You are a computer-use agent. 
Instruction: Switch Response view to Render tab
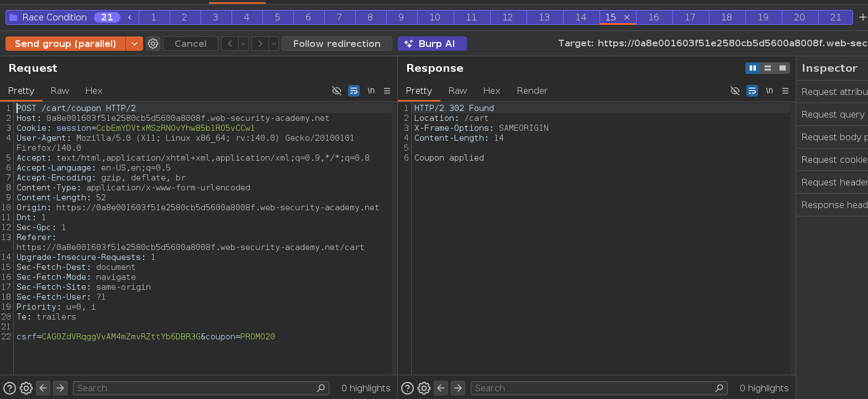coord(532,91)
